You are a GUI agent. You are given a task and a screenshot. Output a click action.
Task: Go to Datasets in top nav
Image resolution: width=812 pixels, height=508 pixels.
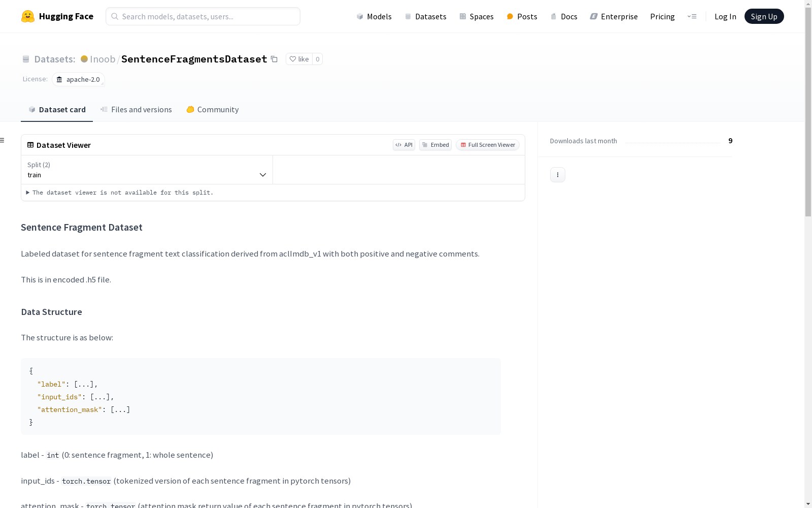click(425, 16)
